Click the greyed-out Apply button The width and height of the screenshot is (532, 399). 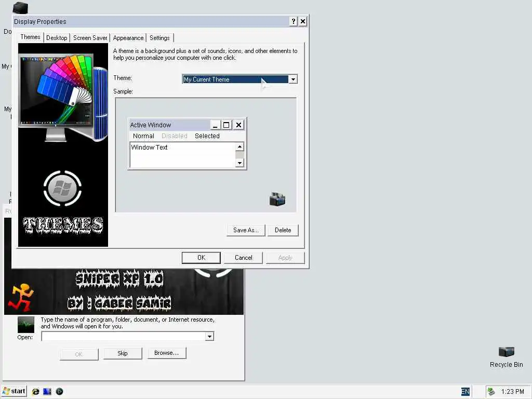coord(285,258)
